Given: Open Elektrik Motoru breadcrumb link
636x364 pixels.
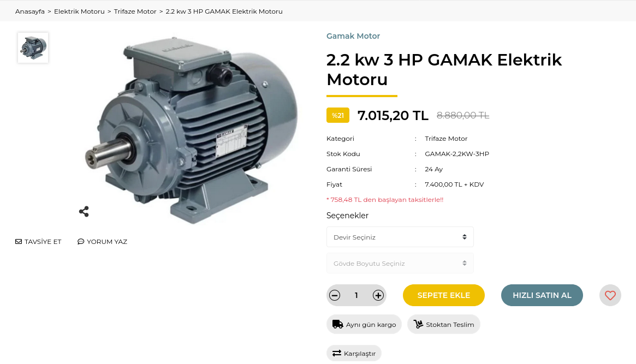Looking at the screenshot, I should [x=79, y=11].
